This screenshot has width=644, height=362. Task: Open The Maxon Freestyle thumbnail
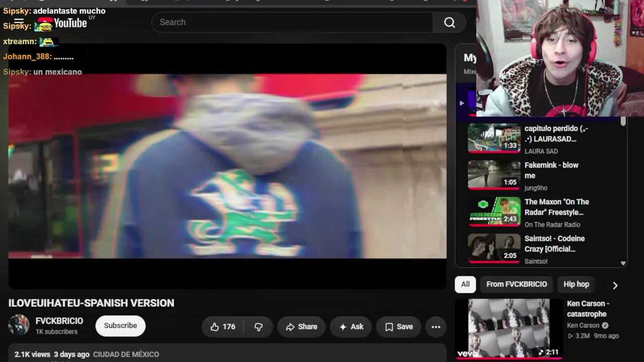pos(494,212)
